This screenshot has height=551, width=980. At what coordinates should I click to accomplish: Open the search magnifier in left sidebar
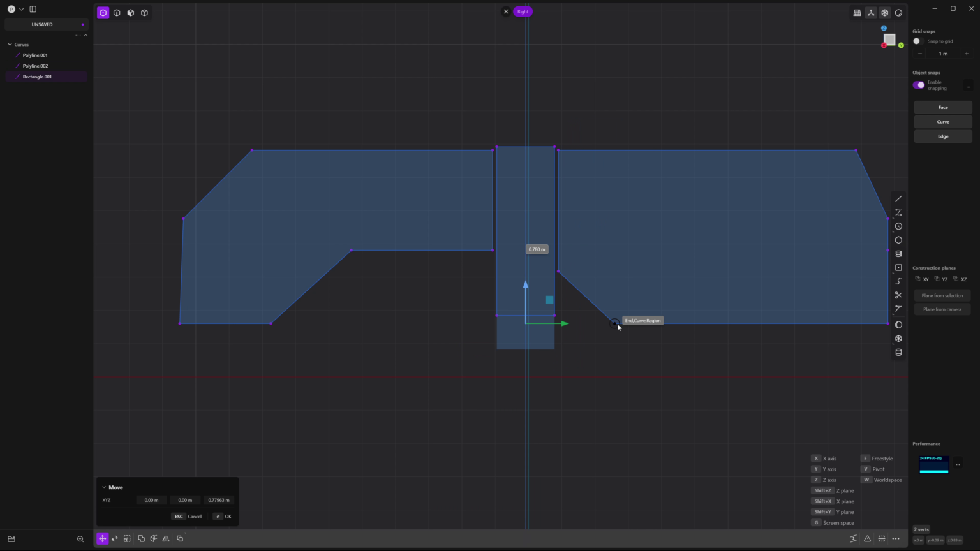pyautogui.click(x=80, y=539)
